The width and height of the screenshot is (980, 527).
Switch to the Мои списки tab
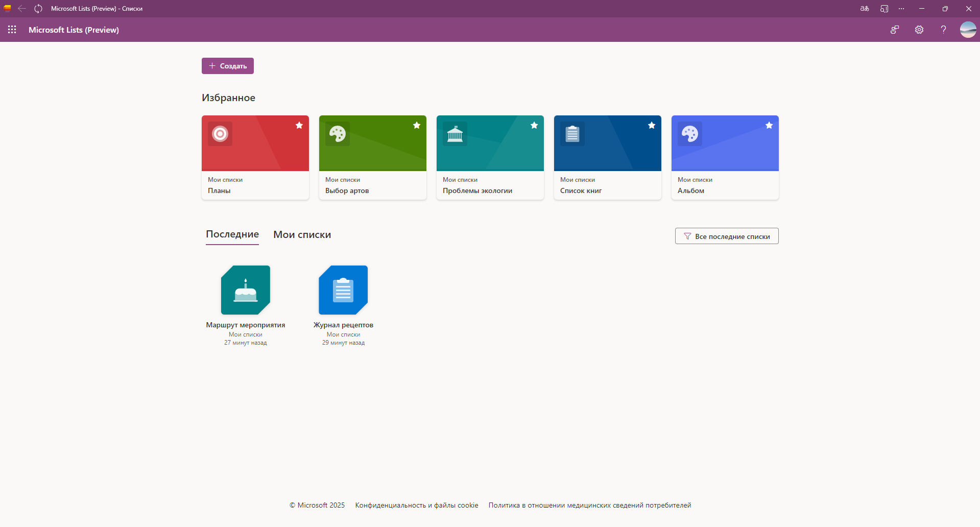pos(302,235)
